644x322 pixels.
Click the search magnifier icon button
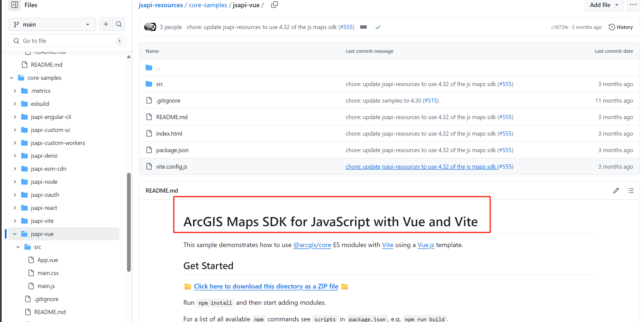click(119, 24)
